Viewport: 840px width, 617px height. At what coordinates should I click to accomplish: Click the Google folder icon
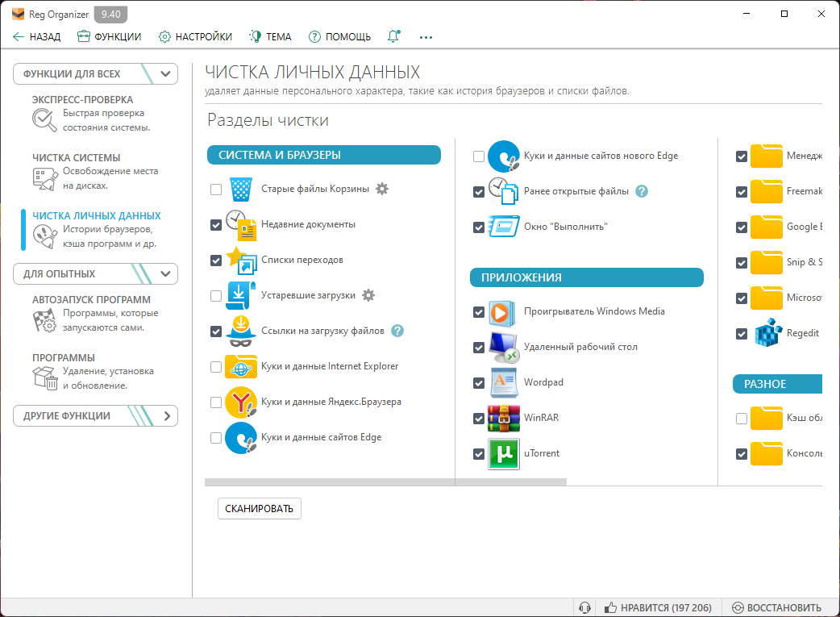pos(767,227)
